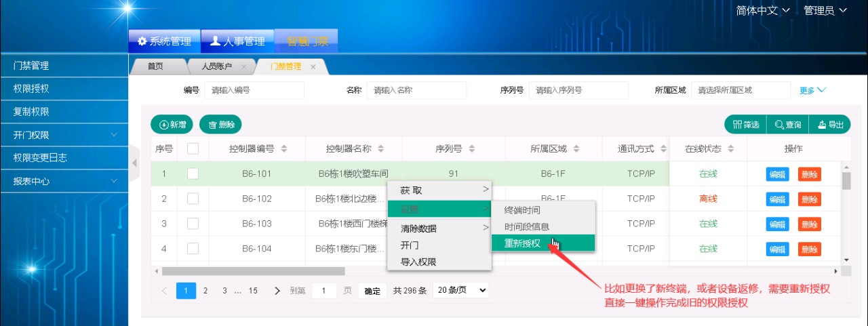The image size is (868, 326).
Task: Sort by 所属区域 column arrows
Action: (576, 148)
